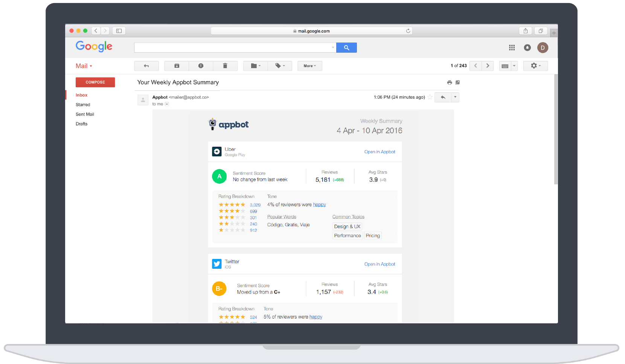This screenshot has height=364, width=625.
Task: Star this email message
Action: click(430, 97)
